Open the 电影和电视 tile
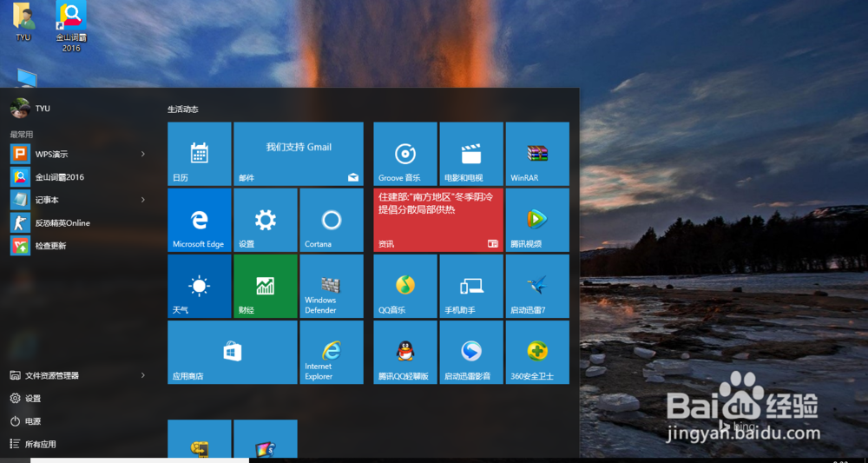The height and width of the screenshot is (463, 868). click(x=471, y=154)
